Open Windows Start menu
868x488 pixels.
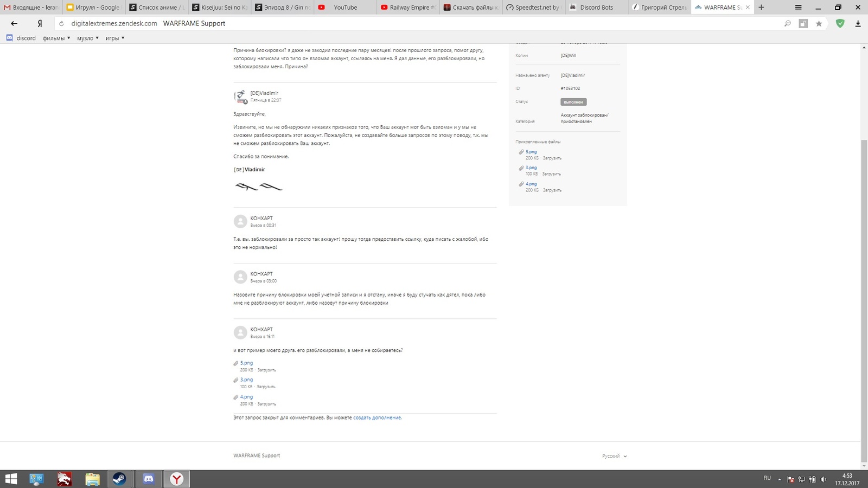11,479
